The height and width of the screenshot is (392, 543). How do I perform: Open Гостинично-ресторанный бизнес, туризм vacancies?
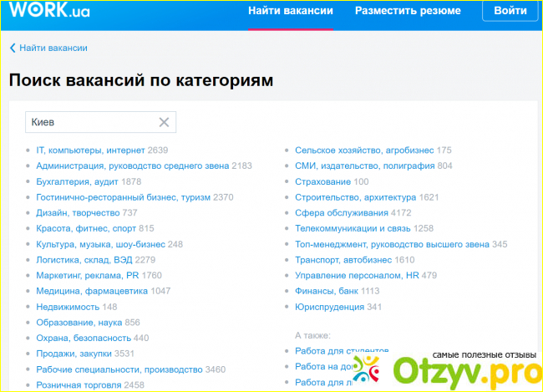tap(123, 197)
